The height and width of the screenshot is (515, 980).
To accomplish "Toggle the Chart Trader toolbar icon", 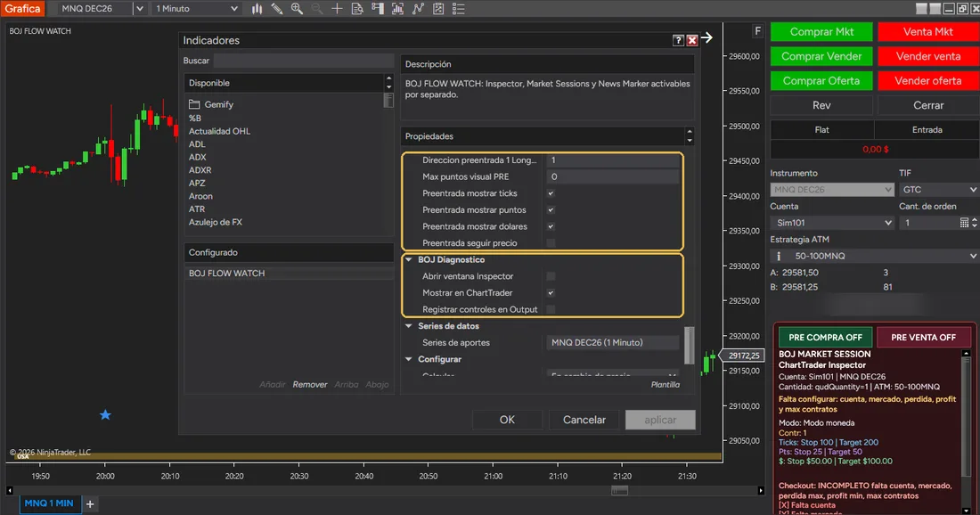I will [x=378, y=9].
